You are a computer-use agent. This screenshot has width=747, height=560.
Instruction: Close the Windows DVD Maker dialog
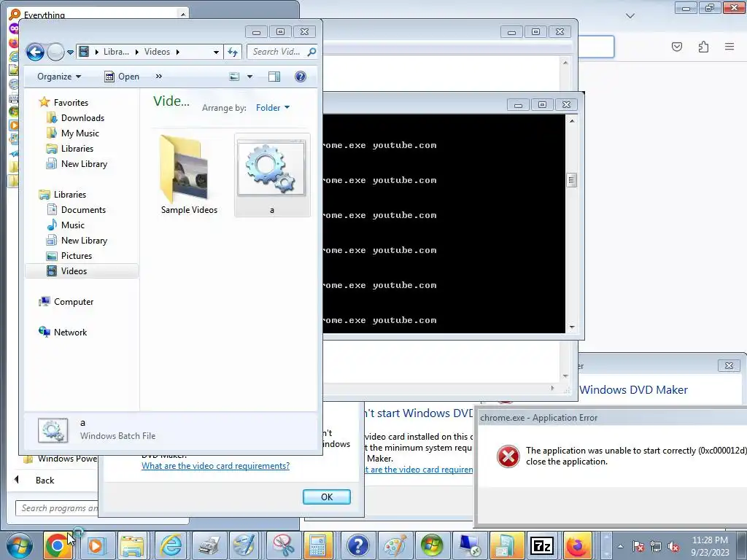pyautogui.click(x=729, y=366)
